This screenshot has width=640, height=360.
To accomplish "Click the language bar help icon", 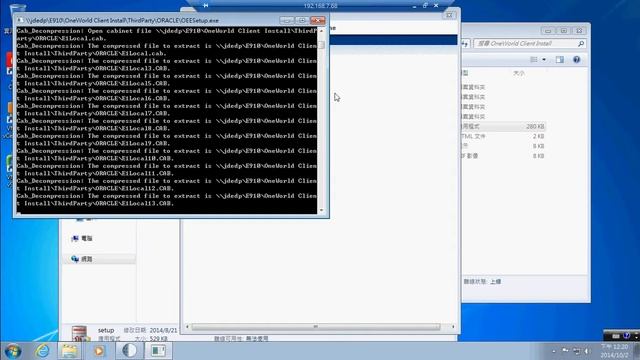I will (x=626, y=336).
